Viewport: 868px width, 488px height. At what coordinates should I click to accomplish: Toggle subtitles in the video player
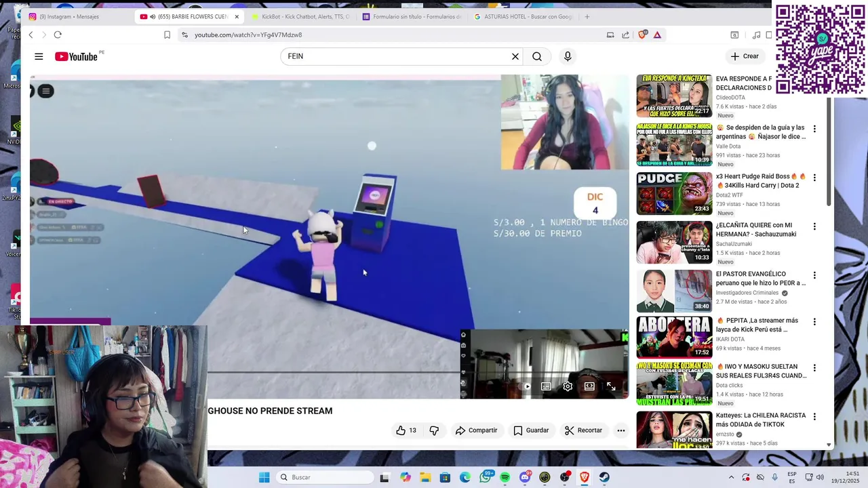[x=546, y=386]
